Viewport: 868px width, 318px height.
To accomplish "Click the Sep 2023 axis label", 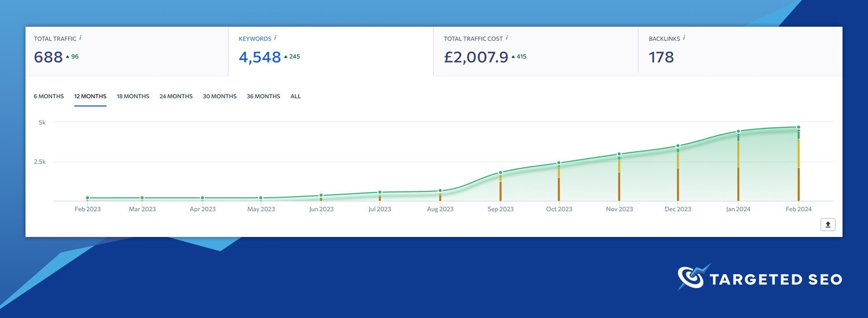I will 501,209.
